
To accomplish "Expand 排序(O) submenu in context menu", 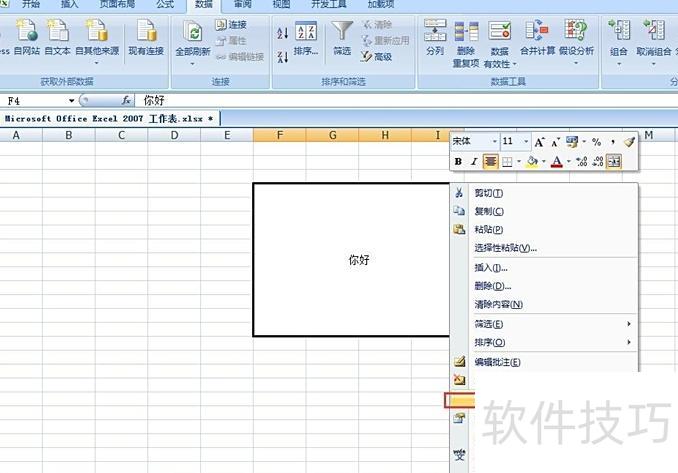I will [629, 342].
